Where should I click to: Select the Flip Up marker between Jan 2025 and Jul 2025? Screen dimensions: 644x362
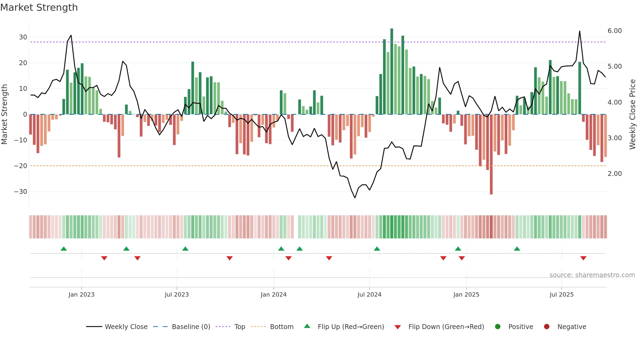517,249
